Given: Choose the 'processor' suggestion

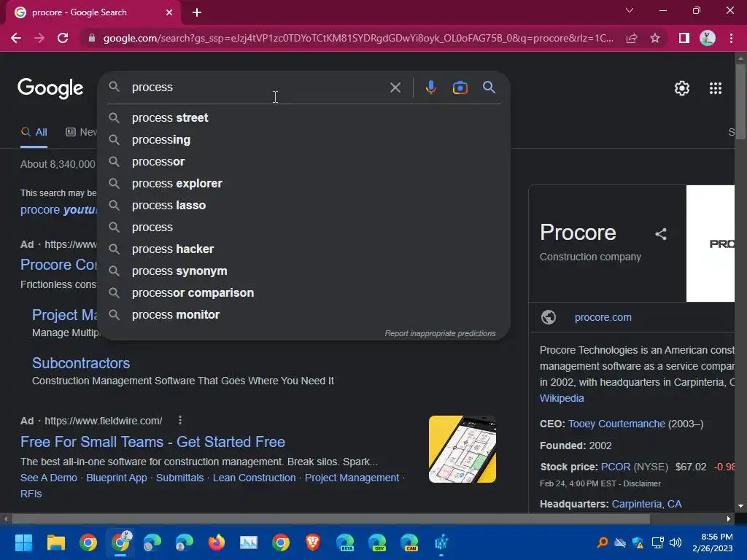Looking at the screenshot, I should tap(303, 161).
